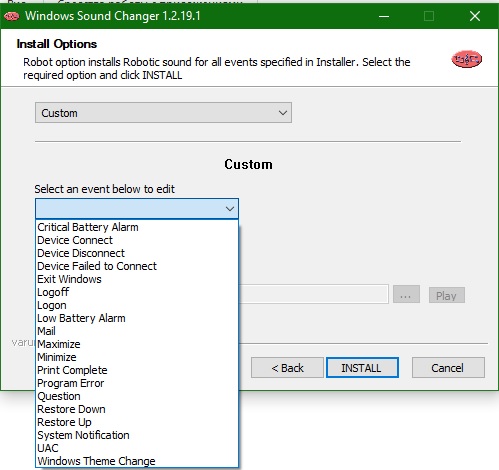Select Exit Windows event
Viewport: 499px width, 470px height.
[137, 279]
